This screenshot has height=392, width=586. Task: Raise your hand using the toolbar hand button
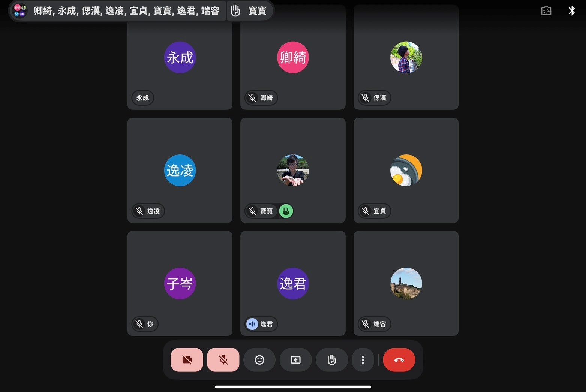(332, 360)
